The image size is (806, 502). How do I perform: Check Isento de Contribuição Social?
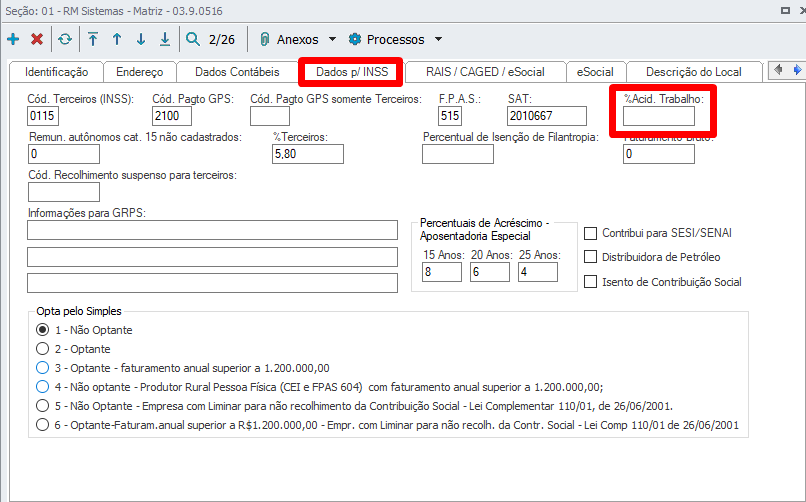[591, 282]
